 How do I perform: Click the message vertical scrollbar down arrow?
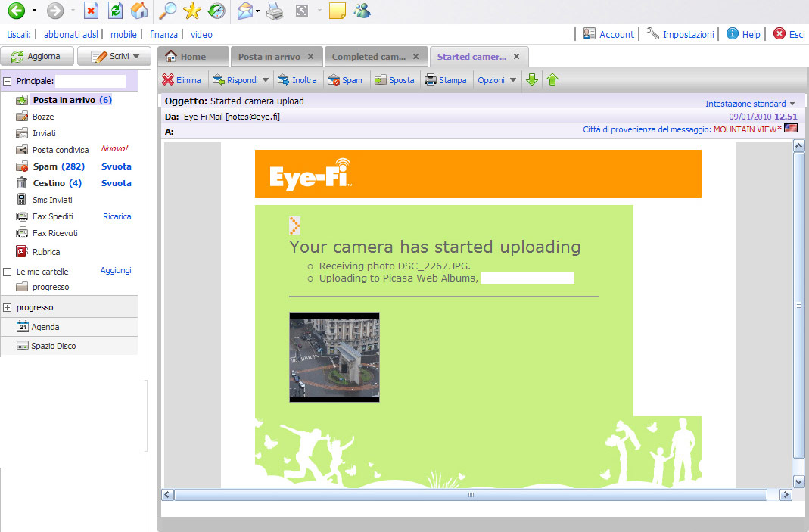point(798,482)
